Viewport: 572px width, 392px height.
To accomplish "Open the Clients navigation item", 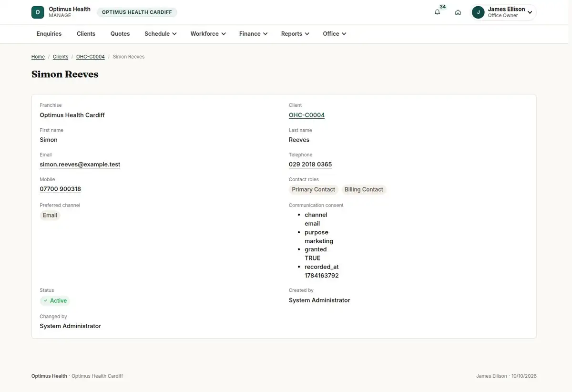I will [86, 34].
